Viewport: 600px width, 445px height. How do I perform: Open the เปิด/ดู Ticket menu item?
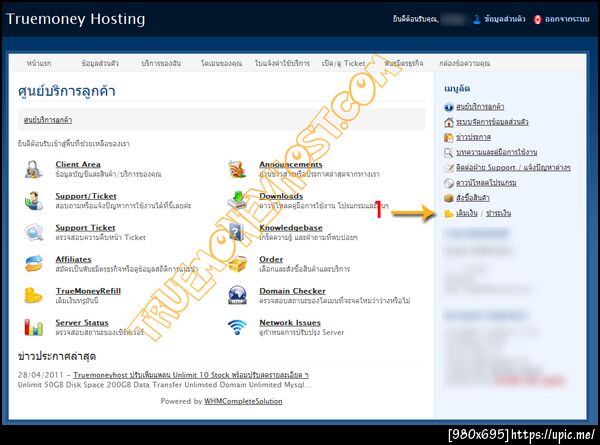coord(343,63)
